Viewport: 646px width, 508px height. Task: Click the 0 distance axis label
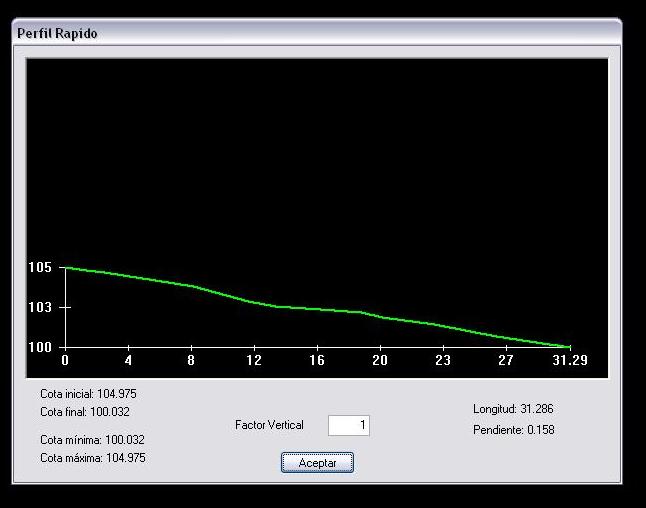65,361
